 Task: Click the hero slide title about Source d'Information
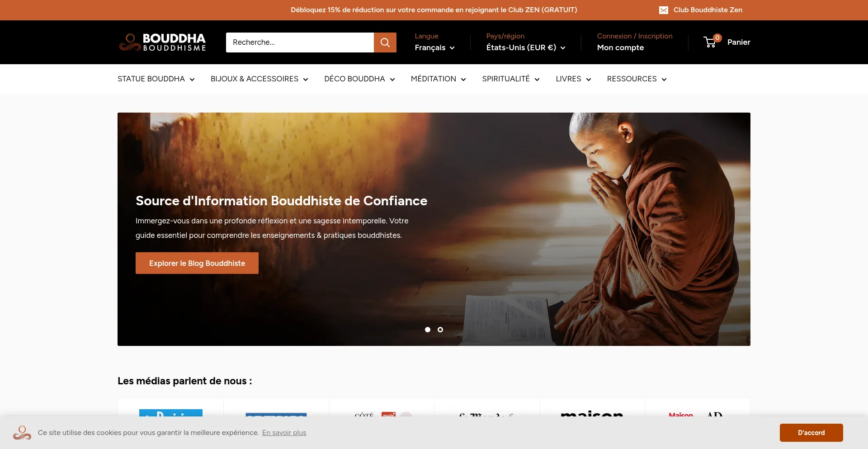(x=282, y=201)
